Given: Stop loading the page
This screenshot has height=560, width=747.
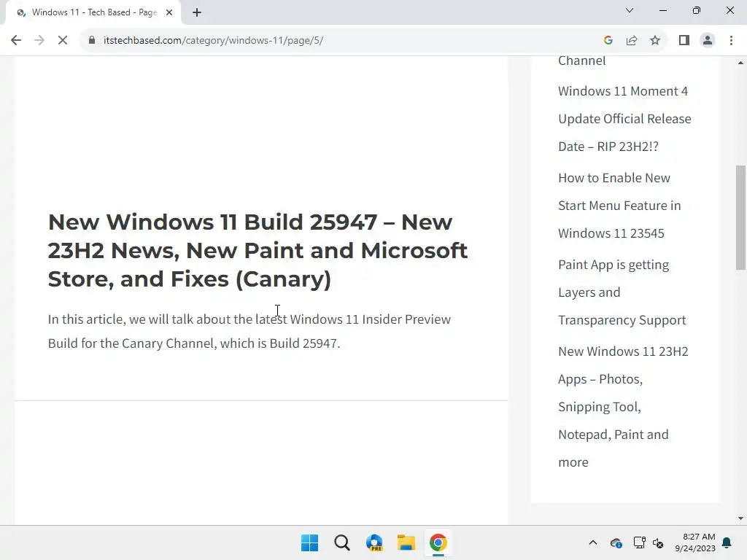Looking at the screenshot, I should pos(63,41).
